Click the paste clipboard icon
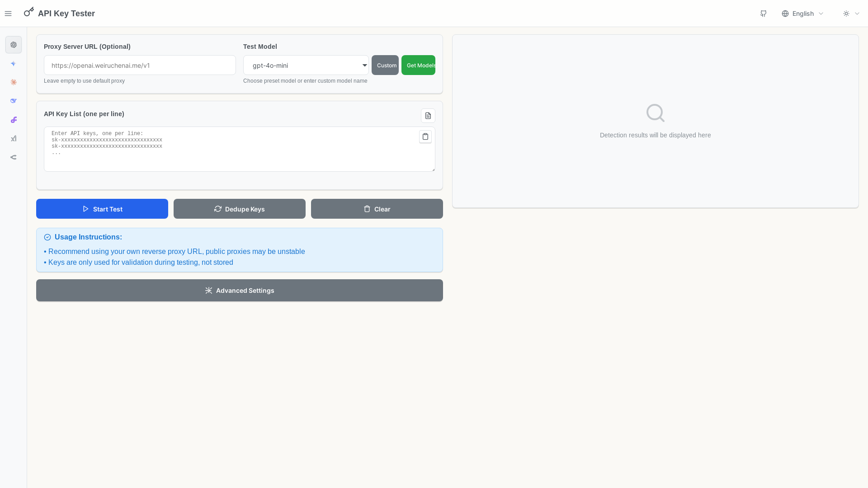This screenshot has width=868, height=488. [425, 136]
